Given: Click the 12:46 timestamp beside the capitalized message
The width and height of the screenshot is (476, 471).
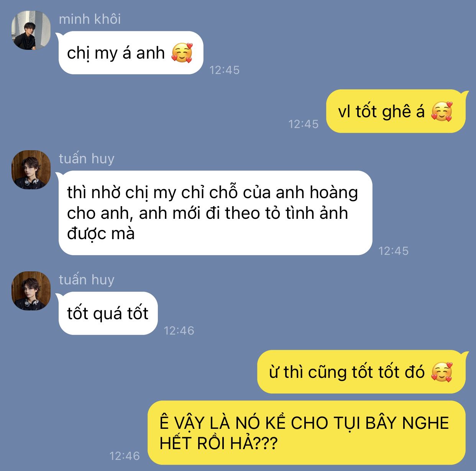Looking at the screenshot, I should pyautogui.click(x=125, y=456).
